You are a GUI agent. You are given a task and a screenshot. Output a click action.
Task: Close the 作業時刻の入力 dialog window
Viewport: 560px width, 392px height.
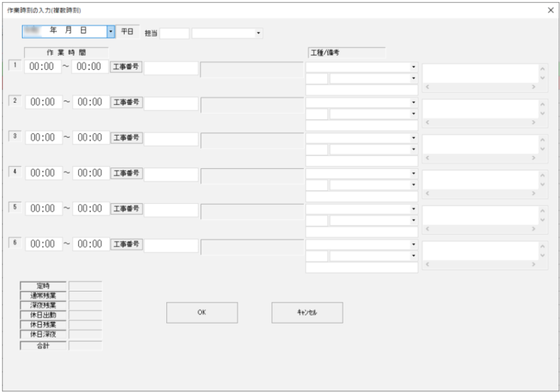pyautogui.click(x=550, y=11)
